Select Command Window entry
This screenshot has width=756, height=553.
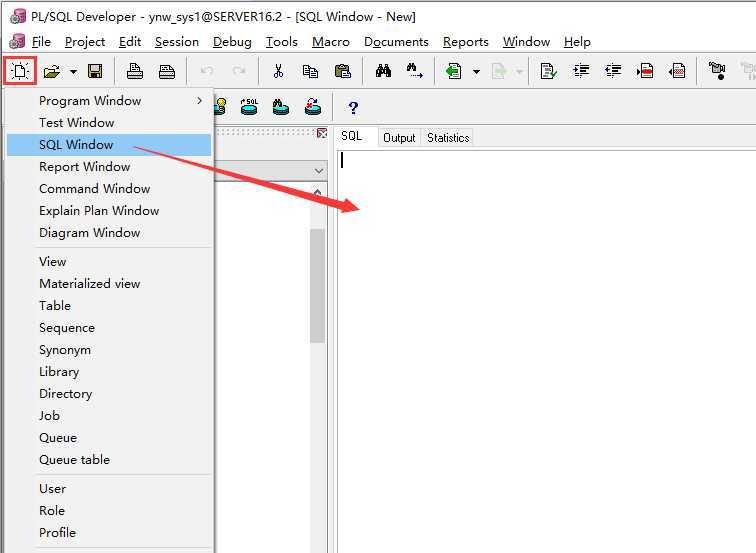[109, 189]
